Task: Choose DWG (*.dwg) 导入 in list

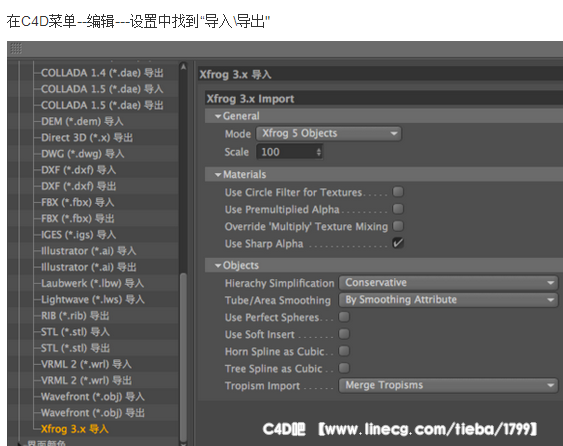Action: (83, 154)
